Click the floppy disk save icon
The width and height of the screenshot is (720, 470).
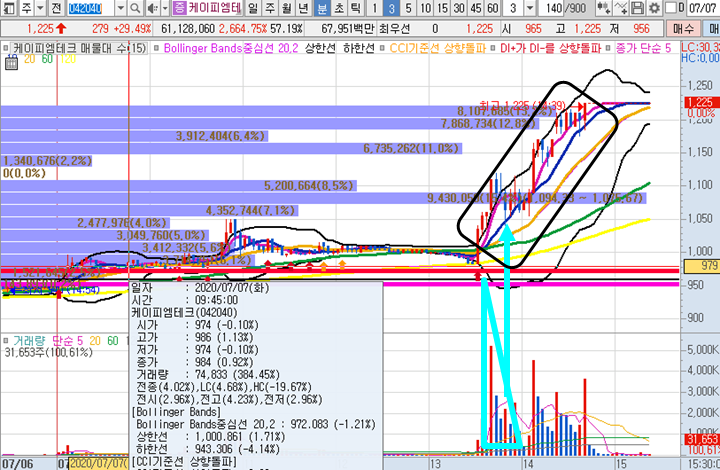tap(637, 8)
